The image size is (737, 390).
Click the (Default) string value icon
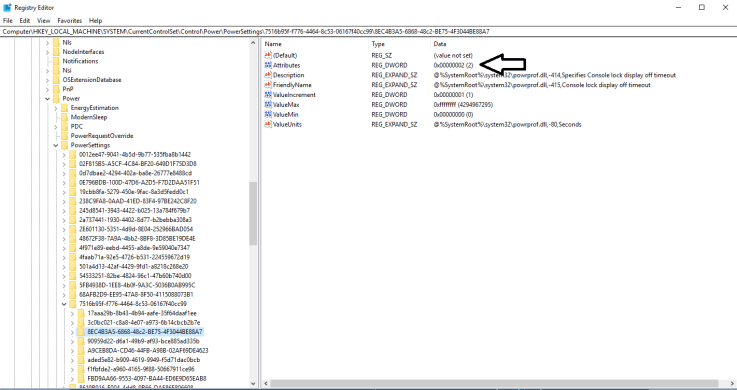[x=268, y=55]
